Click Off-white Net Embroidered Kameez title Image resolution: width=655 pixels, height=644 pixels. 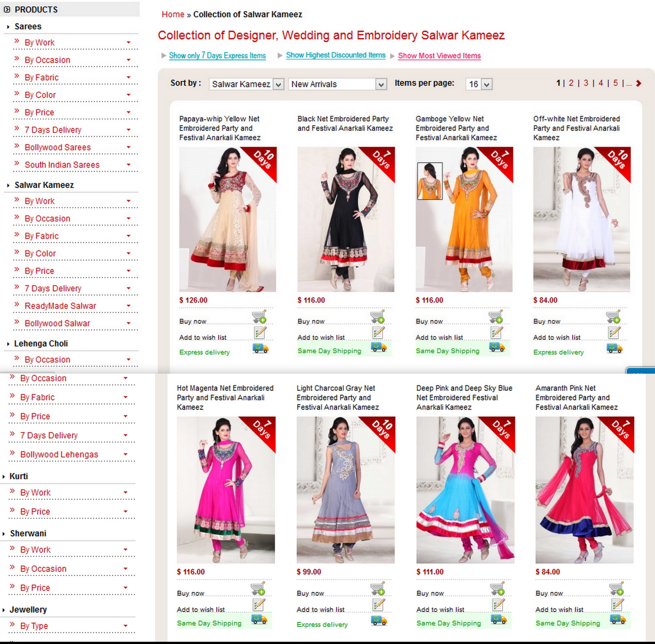(x=577, y=128)
